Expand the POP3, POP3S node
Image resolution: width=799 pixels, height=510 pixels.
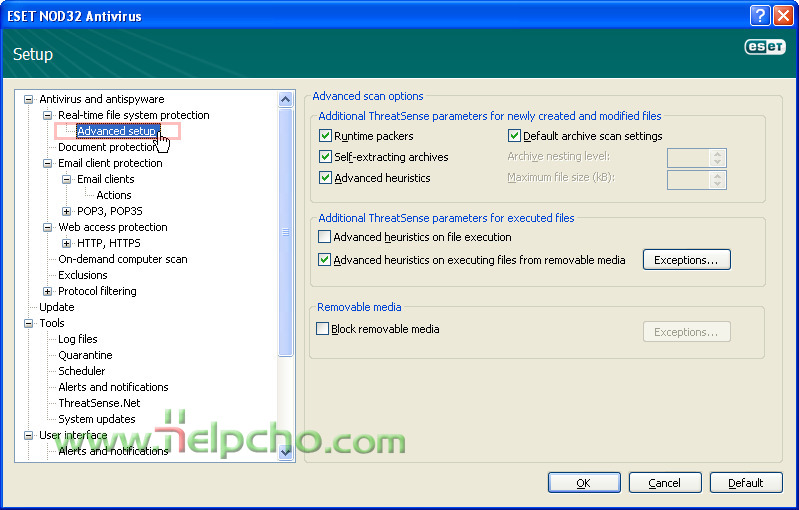[66, 211]
